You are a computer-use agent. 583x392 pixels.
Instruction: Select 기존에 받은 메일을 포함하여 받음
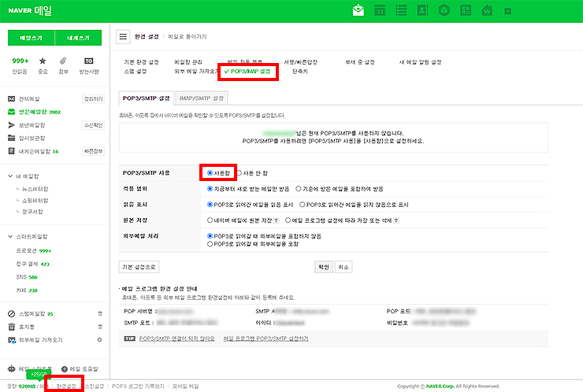pos(298,189)
